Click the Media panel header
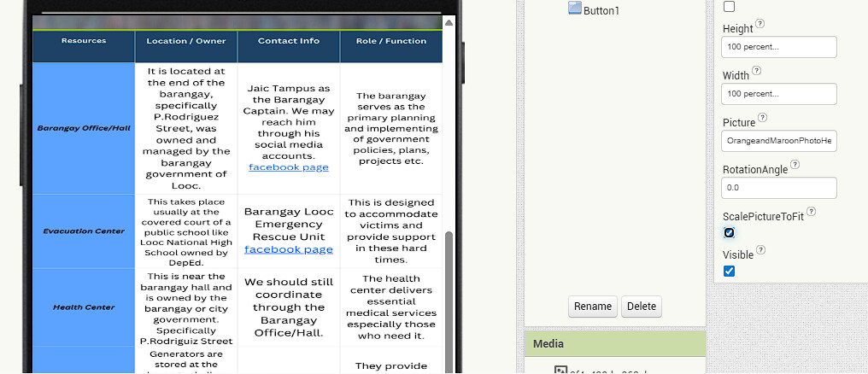Image resolution: width=868 pixels, height=374 pixels. [614, 343]
